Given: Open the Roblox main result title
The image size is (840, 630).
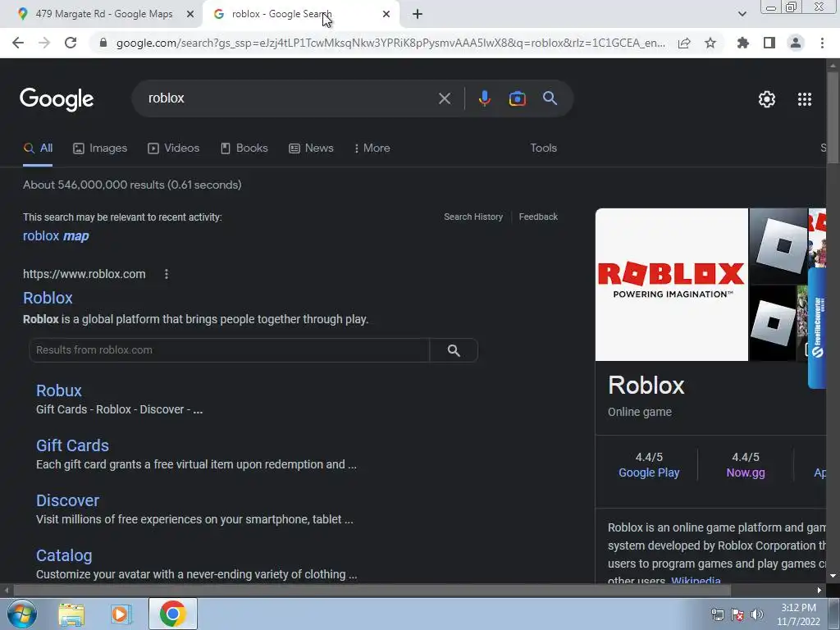Looking at the screenshot, I should (48, 298).
